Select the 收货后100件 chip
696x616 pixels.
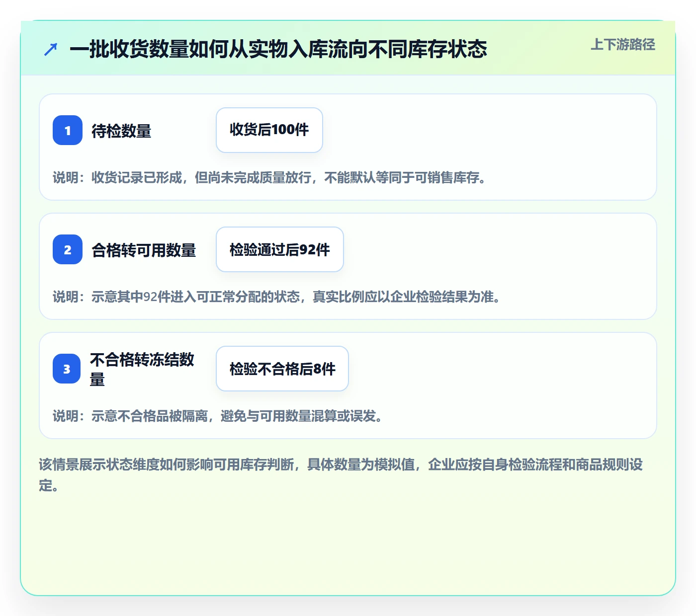click(269, 130)
